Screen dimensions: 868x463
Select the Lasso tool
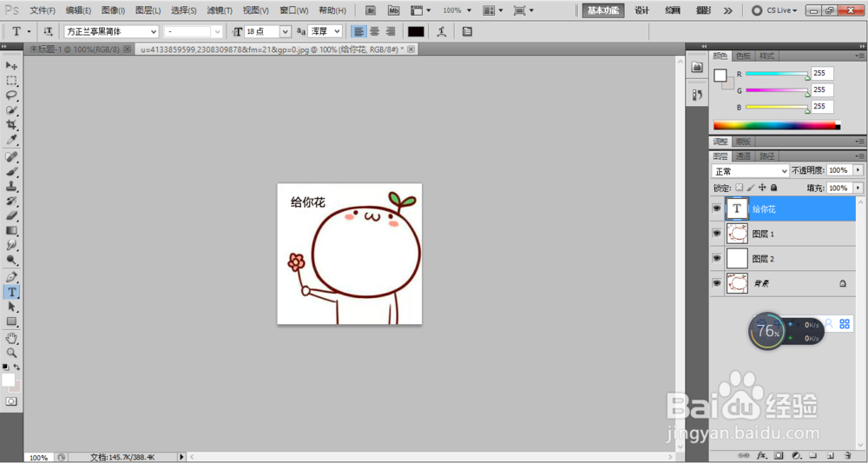[11, 96]
